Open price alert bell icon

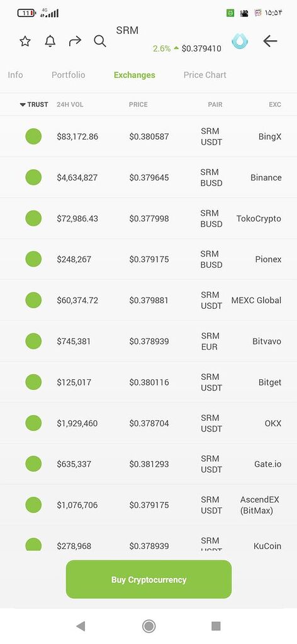(50, 41)
